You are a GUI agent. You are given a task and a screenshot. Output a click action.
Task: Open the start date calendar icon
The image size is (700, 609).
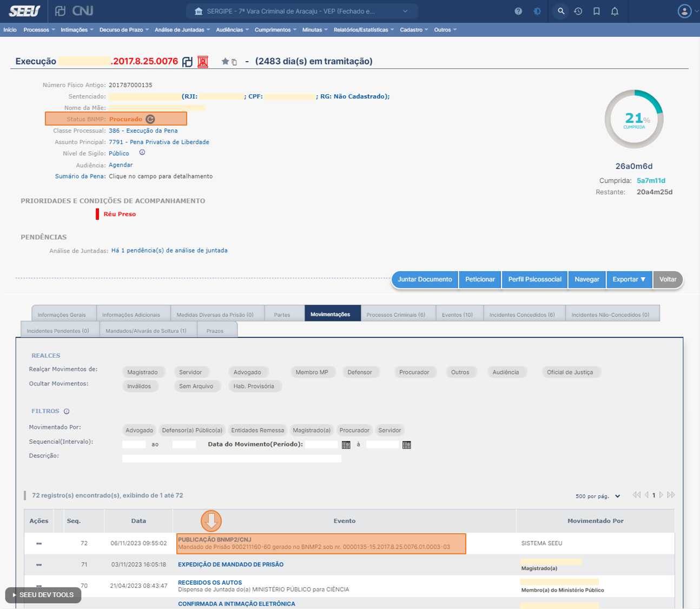coord(346,445)
